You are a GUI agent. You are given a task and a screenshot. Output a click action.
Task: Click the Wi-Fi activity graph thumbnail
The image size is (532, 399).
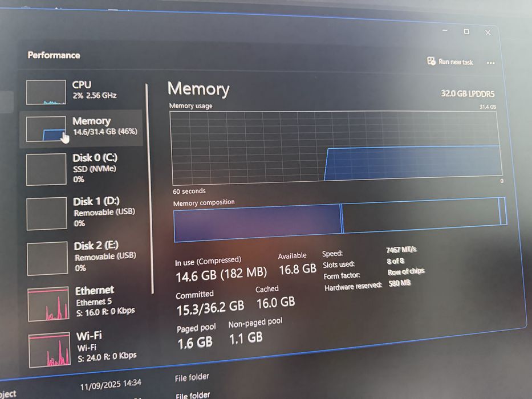[x=50, y=350]
